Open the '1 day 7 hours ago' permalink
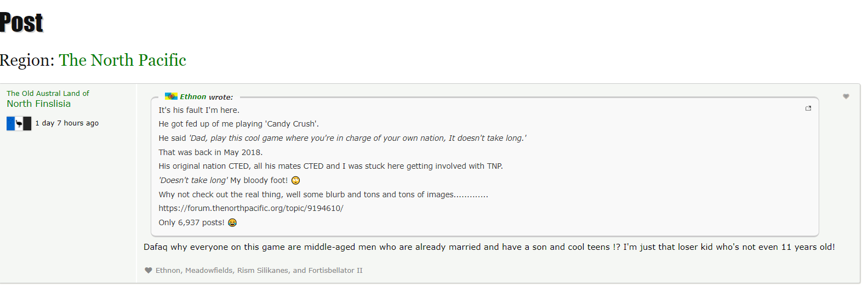The height and width of the screenshot is (286, 868). [67, 123]
